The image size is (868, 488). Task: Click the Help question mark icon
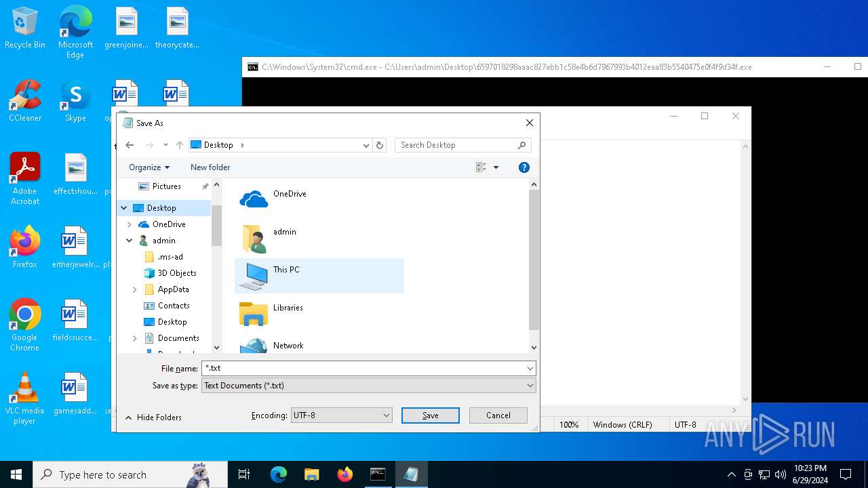(524, 167)
